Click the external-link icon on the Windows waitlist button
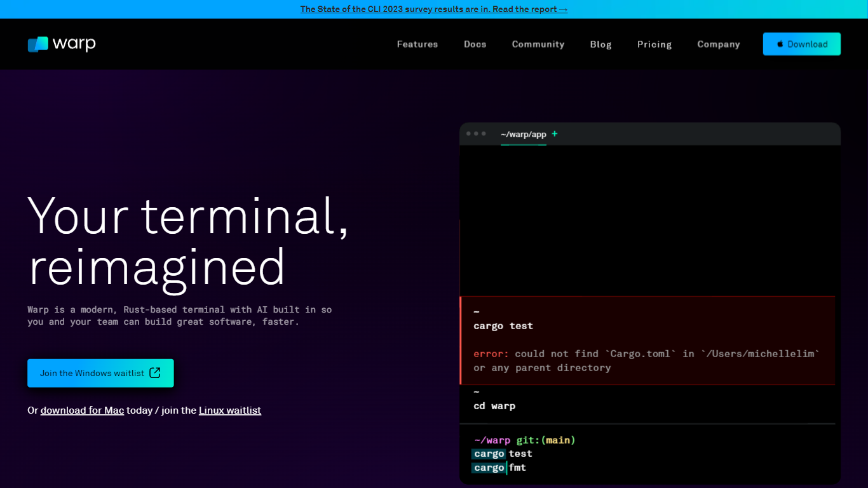The width and height of the screenshot is (868, 488). (x=155, y=373)
